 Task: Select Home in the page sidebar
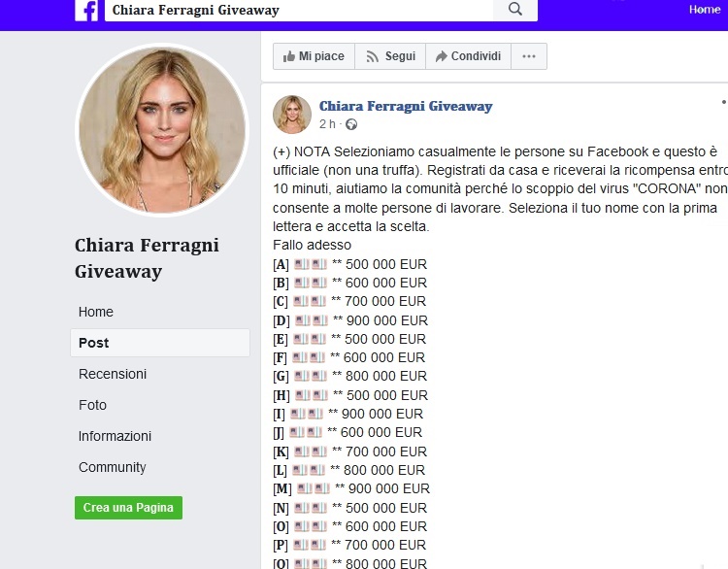click(96, 312)
